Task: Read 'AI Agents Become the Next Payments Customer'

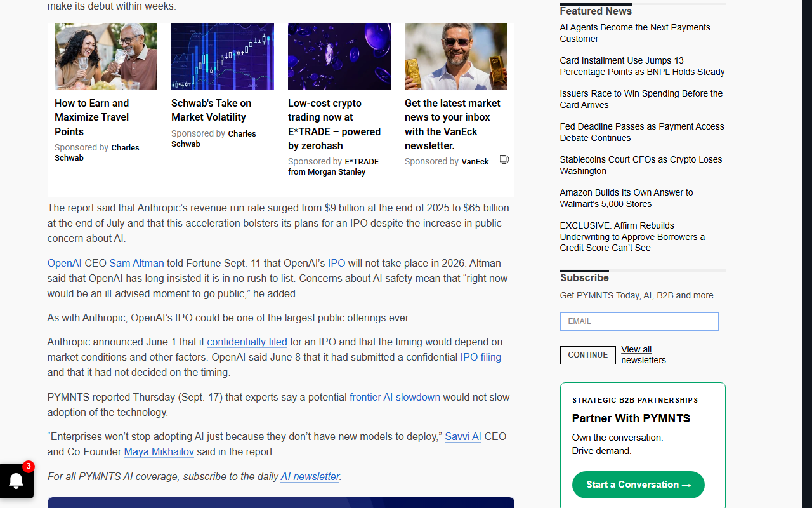Action: [635, 33]
